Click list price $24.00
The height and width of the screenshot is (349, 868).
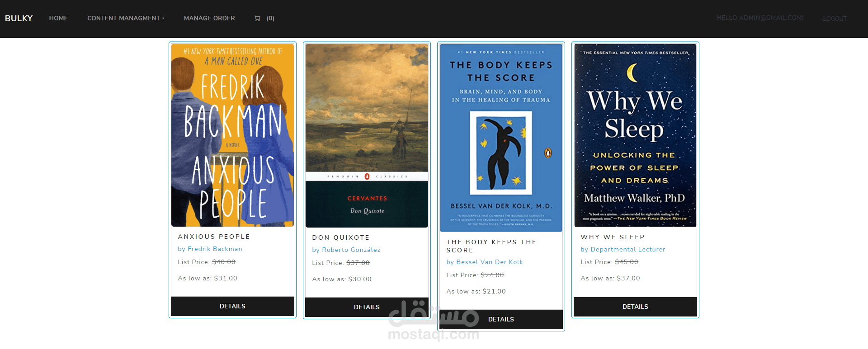(492, 275)
